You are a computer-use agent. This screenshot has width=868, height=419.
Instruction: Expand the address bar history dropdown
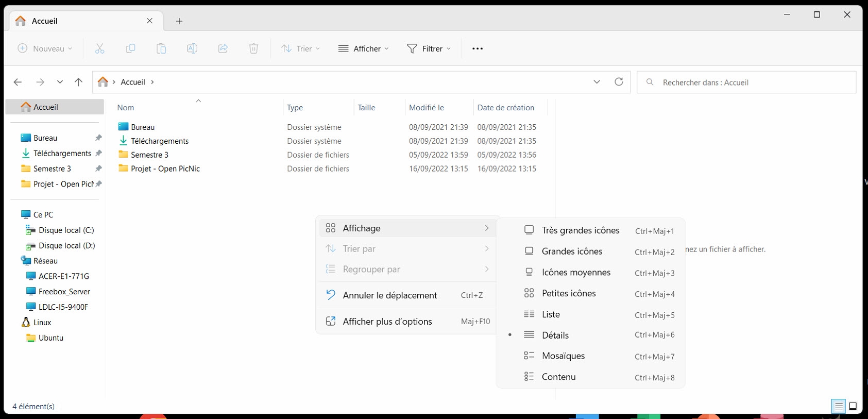(597, 82)
